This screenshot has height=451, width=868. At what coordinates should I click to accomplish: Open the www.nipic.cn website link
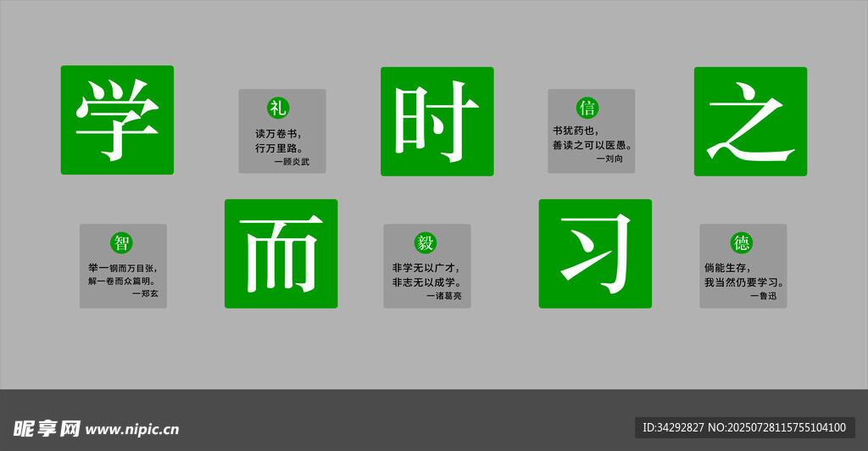tap(132, 429)
